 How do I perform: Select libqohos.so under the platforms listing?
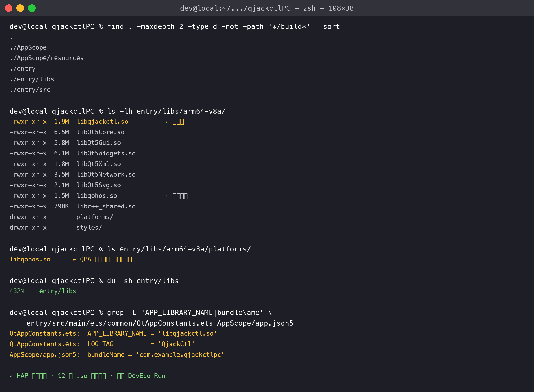[x=30, y=259]
